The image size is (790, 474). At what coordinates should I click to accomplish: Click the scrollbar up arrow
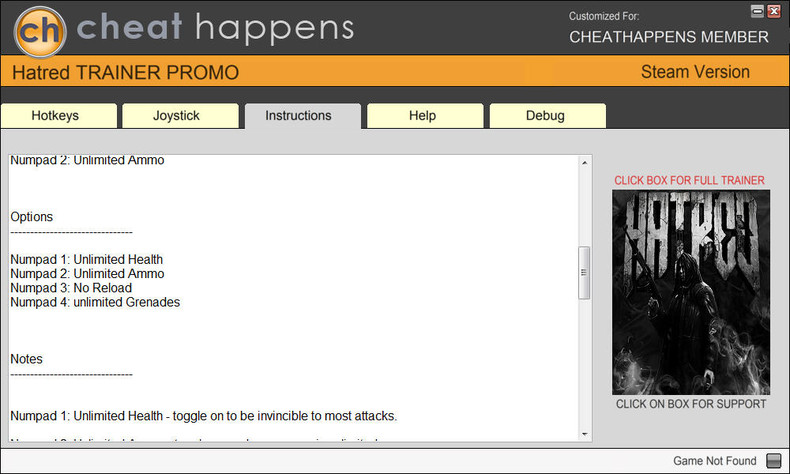pos(584,163)
